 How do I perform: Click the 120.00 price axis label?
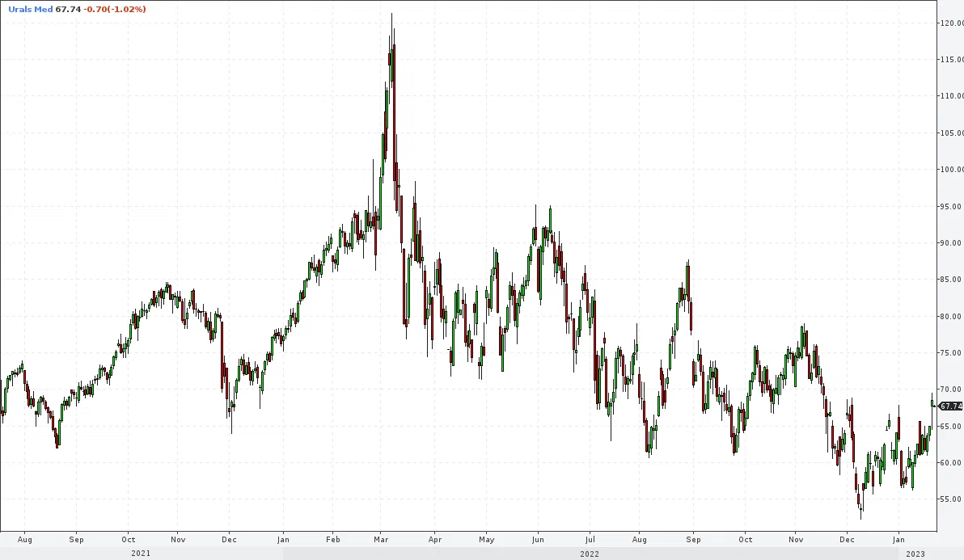[x=951, y=23]
